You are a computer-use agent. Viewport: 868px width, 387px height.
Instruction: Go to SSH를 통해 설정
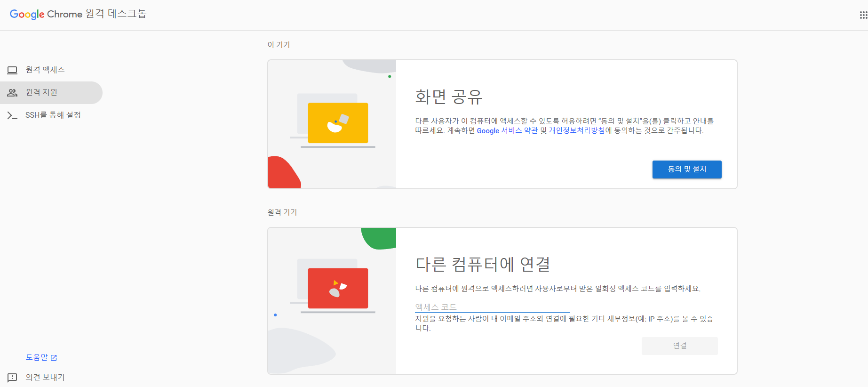click(x=51, y=115)
